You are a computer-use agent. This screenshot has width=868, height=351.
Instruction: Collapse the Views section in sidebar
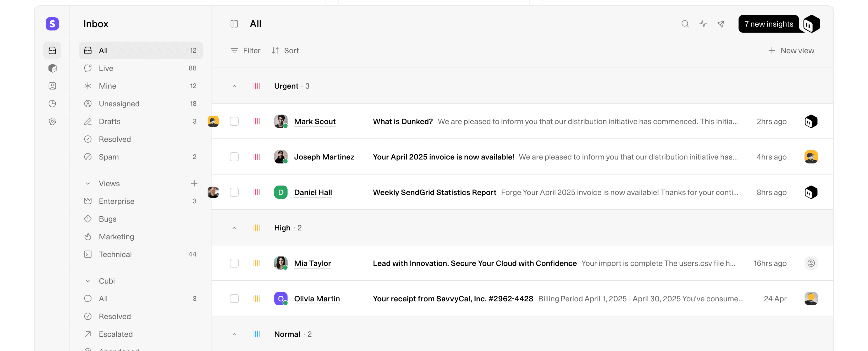(88, 184)
